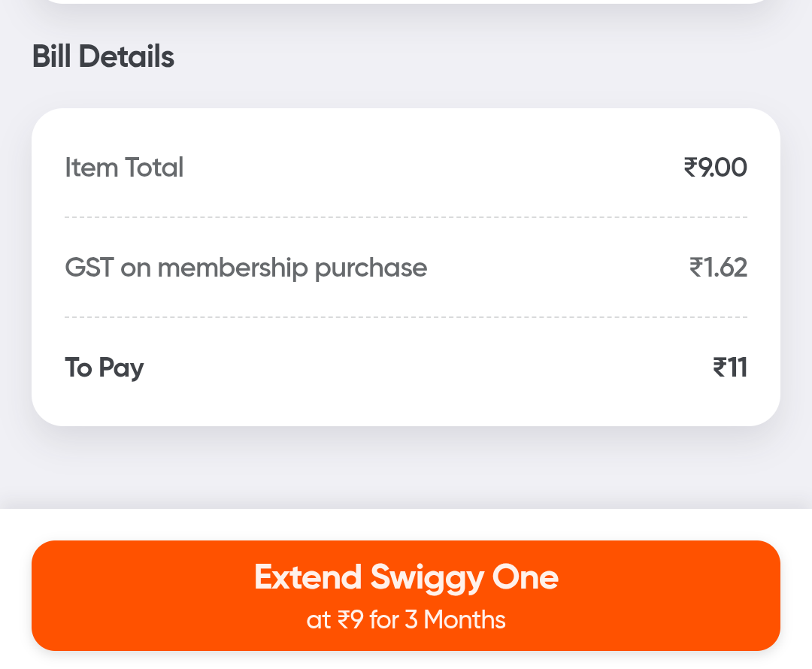Tap the Extend Swiggy One button
This screenshot has width=812, height=669.
pyautogui.click(x=406, y=595)
